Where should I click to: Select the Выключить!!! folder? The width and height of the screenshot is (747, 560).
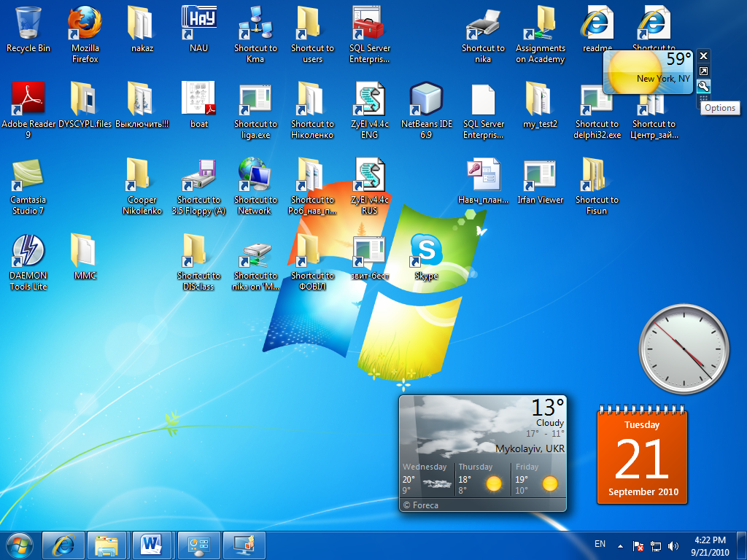[x=142, y=105]
